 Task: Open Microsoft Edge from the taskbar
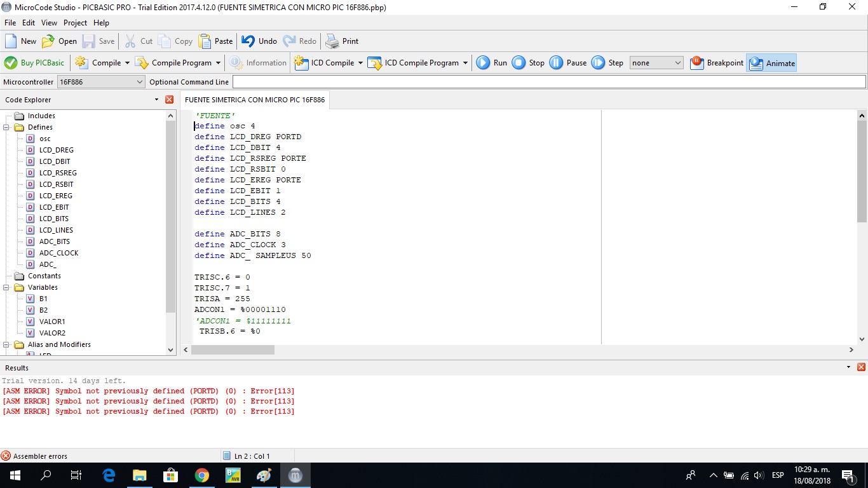coord(109,475)
